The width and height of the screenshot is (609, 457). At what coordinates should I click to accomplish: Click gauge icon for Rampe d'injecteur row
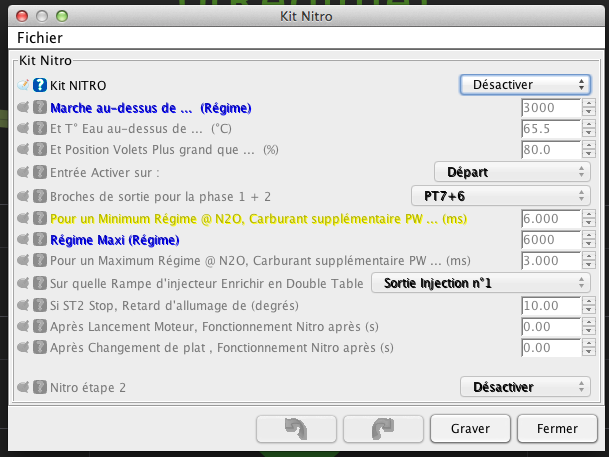(x=23, y=283)
